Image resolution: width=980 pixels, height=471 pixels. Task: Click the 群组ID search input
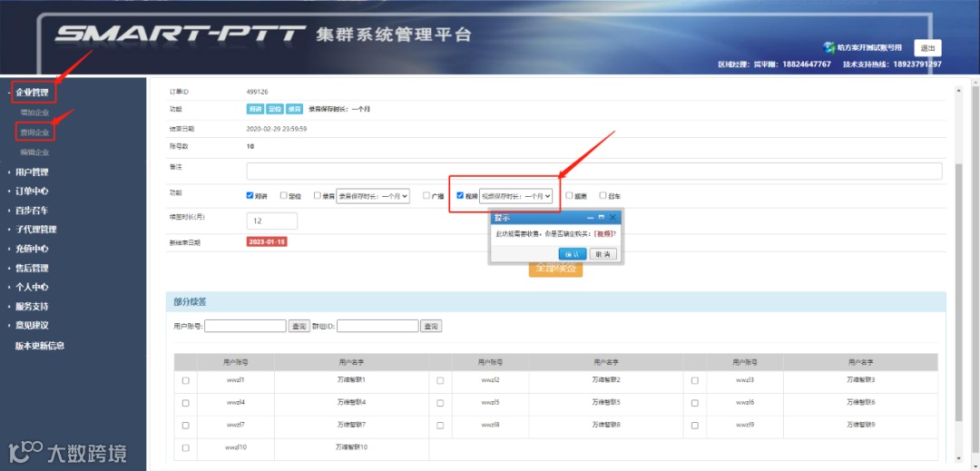tap(377, 326)
